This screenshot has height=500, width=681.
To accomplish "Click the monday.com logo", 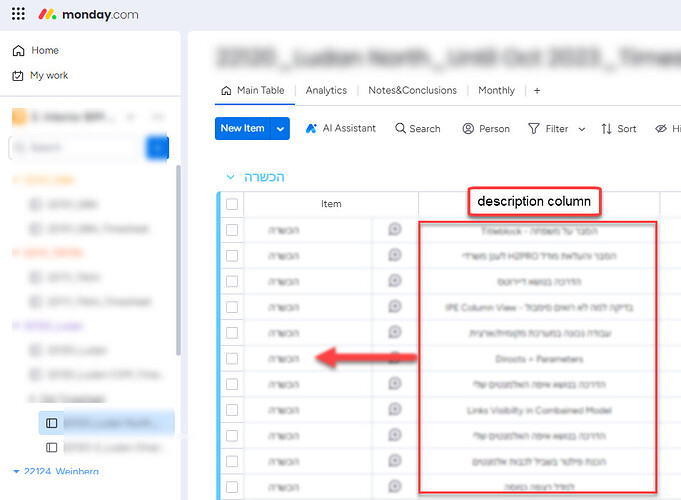I will pos(89,14).
